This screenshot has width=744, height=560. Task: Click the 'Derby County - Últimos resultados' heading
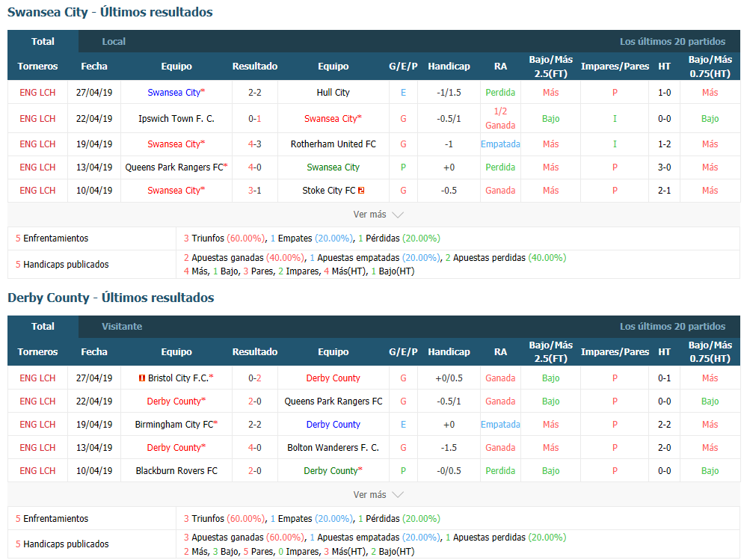(111, 298)
